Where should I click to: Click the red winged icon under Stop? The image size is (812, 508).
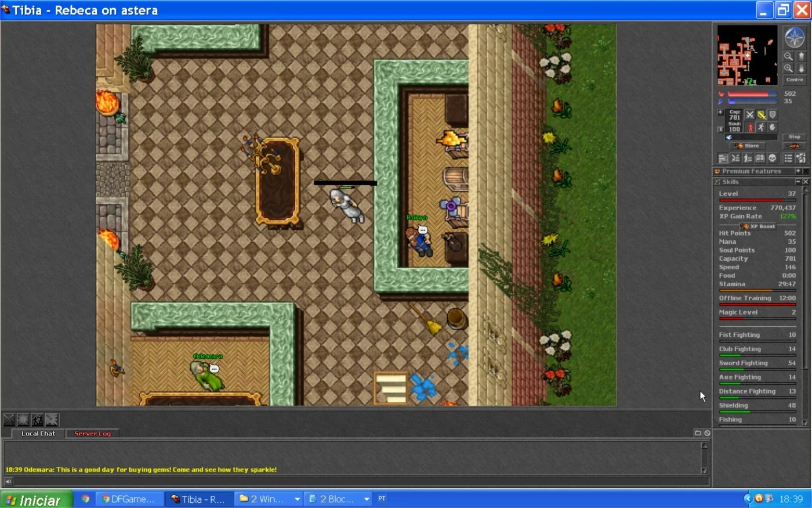pyautogui.click(x=795, y=146)
